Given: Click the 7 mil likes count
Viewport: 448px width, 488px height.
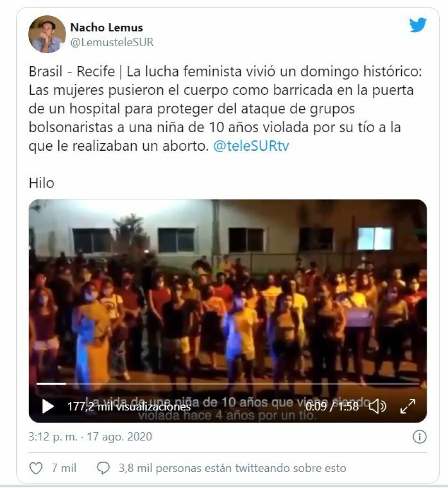Looking at the screenshot, I should click(x=64, y=468).
